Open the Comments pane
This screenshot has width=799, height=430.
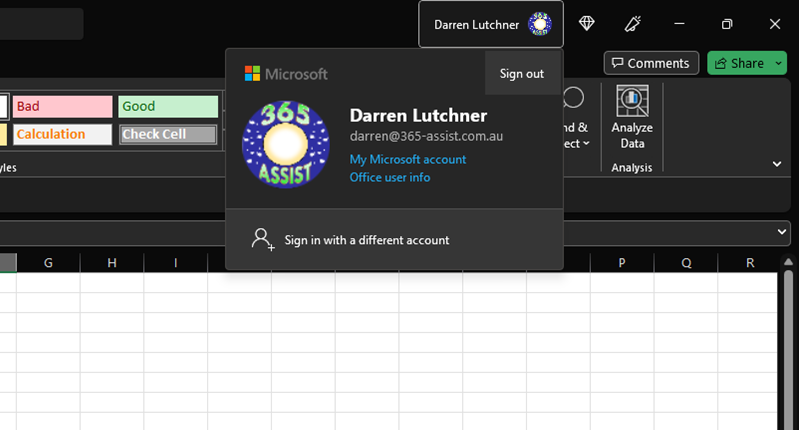651,63
